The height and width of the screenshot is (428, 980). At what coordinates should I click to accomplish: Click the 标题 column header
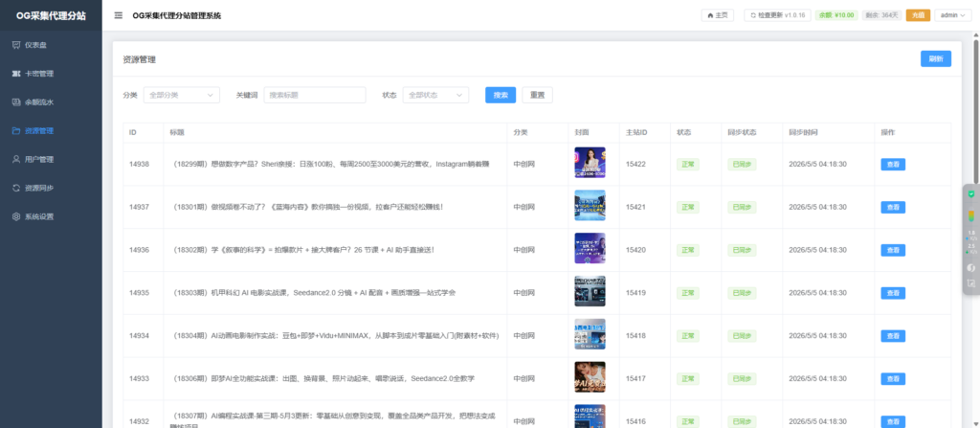point(177,133)
